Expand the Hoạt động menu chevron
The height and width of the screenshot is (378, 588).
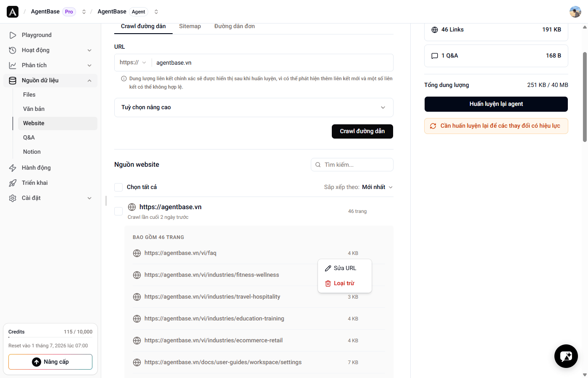[x=89, y=50]
